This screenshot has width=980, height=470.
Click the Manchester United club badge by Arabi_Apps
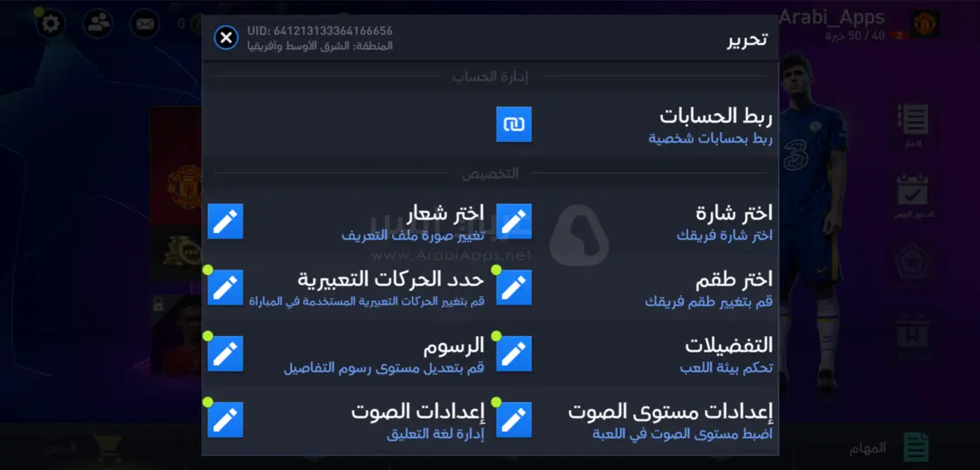(923, 23)
